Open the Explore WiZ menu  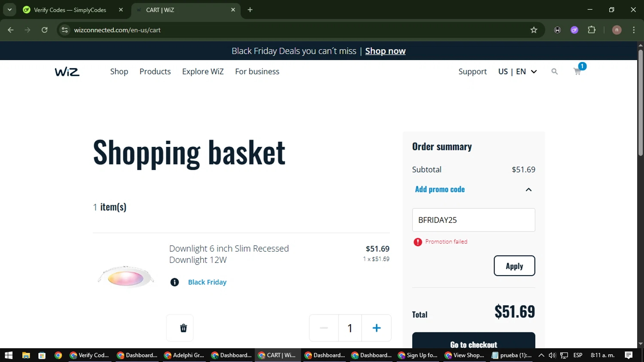[x=203, y=72]
